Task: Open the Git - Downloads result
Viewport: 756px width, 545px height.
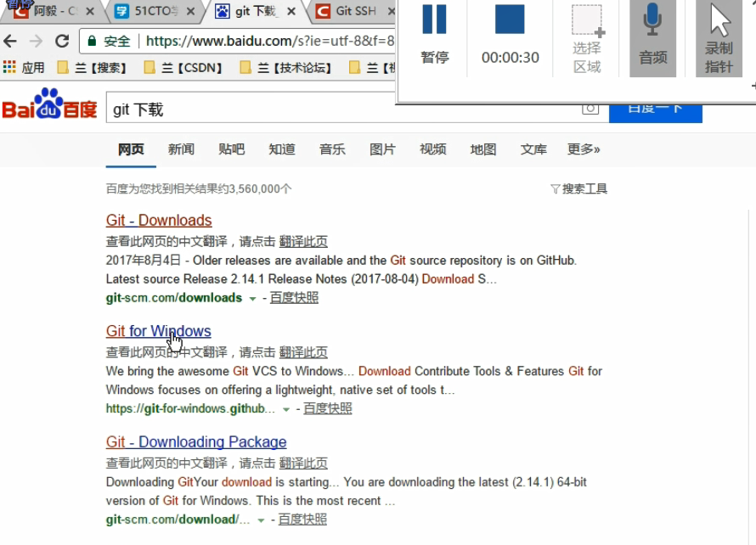Action: click(x=159, y=220)
